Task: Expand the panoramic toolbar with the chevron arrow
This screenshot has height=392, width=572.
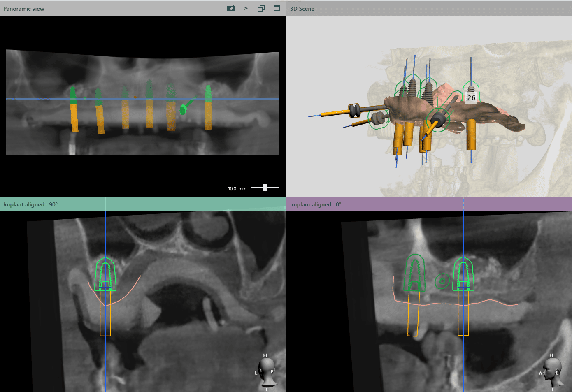Action: [246, 8]
